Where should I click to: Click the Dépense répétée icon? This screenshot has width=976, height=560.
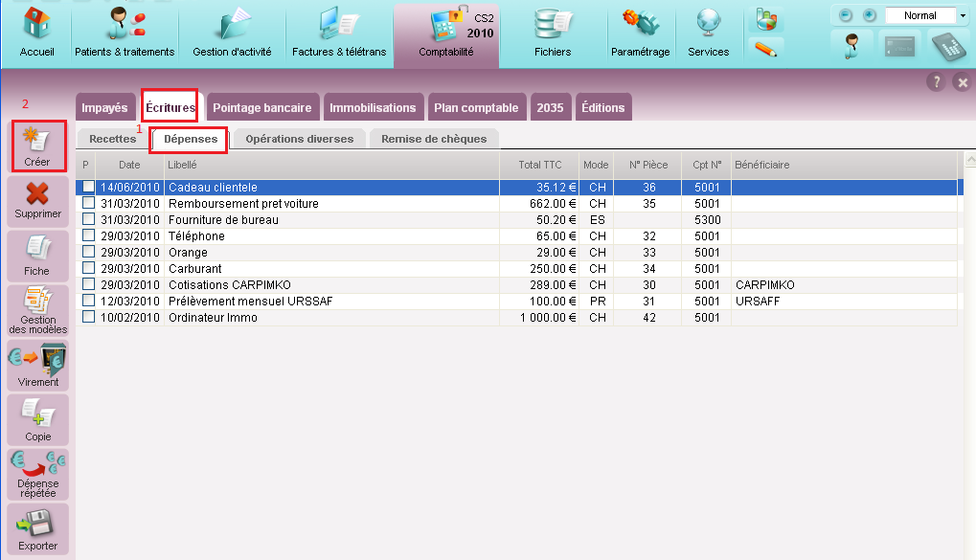(x=37, y=474)
